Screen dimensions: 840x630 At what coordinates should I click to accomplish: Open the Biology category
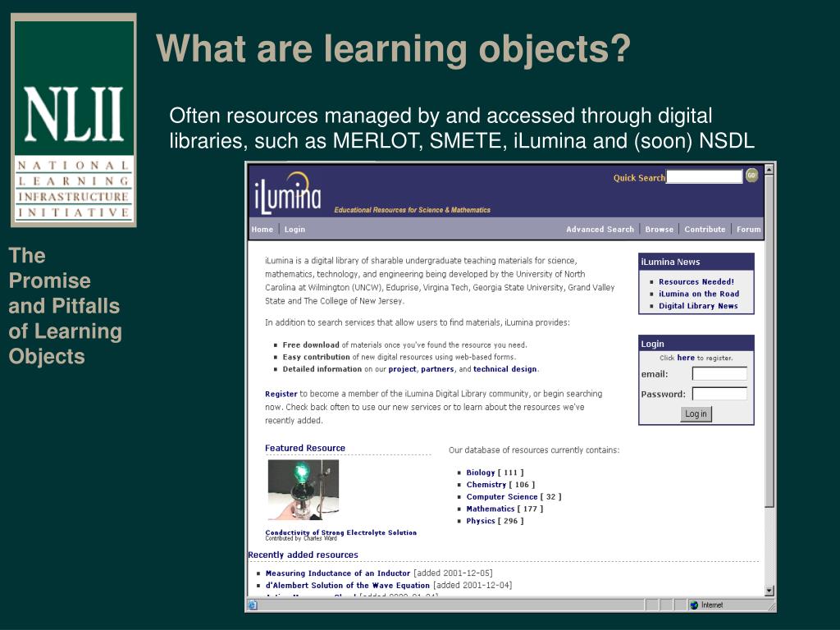pyautogui.click(x=481, y=472)
